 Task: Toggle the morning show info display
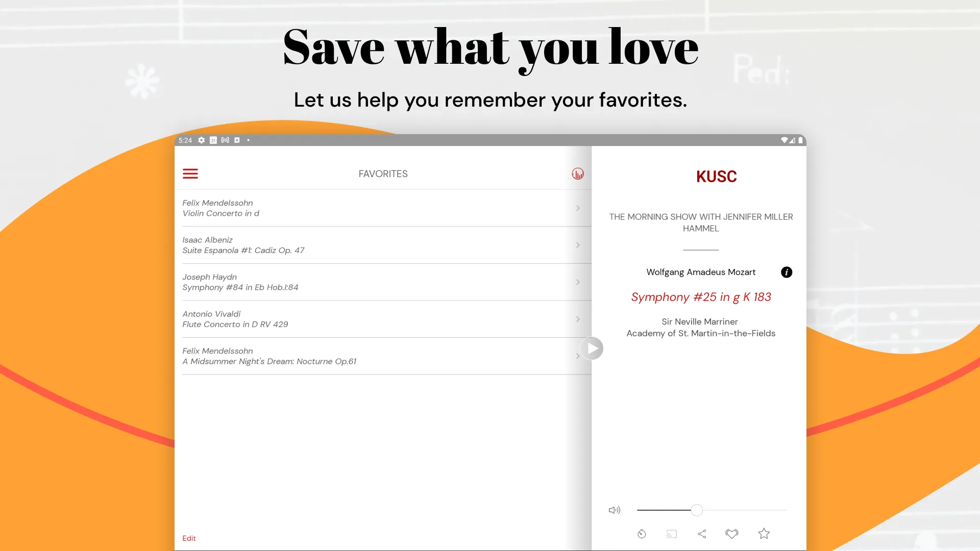pos(786,272)
